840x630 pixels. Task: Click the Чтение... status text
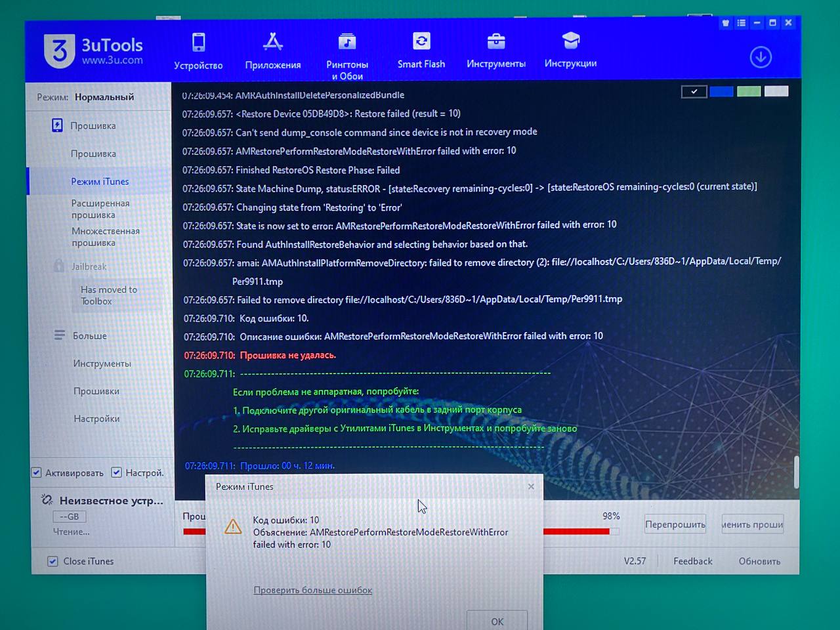click(72, 532)
